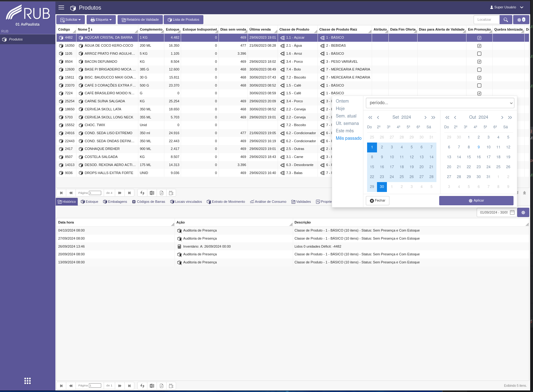Toggle Em Promoção checkbox for ARROZ PRATO FINO

coord(479,53)
